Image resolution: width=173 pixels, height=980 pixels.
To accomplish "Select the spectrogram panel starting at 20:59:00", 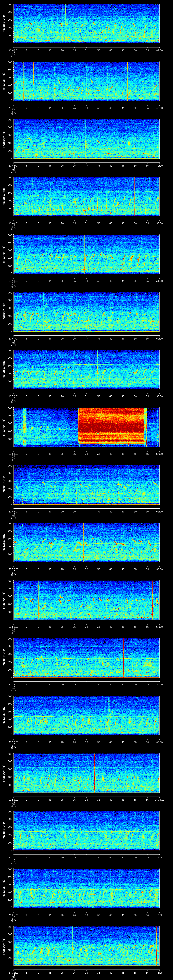I will (x=86, y=773).
